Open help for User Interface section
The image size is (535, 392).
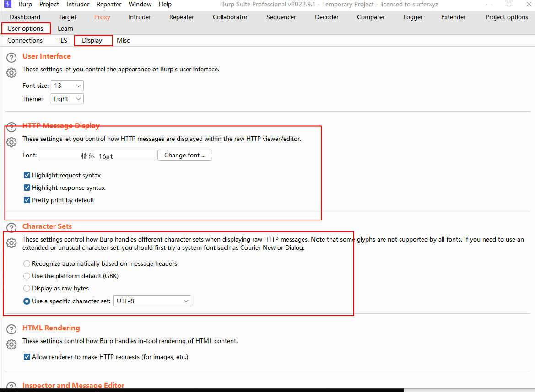pos(11,58)
